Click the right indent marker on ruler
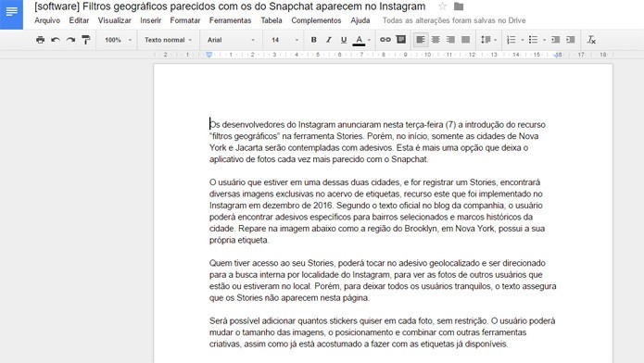Screen dimensions: 644x363 point(557,55)
